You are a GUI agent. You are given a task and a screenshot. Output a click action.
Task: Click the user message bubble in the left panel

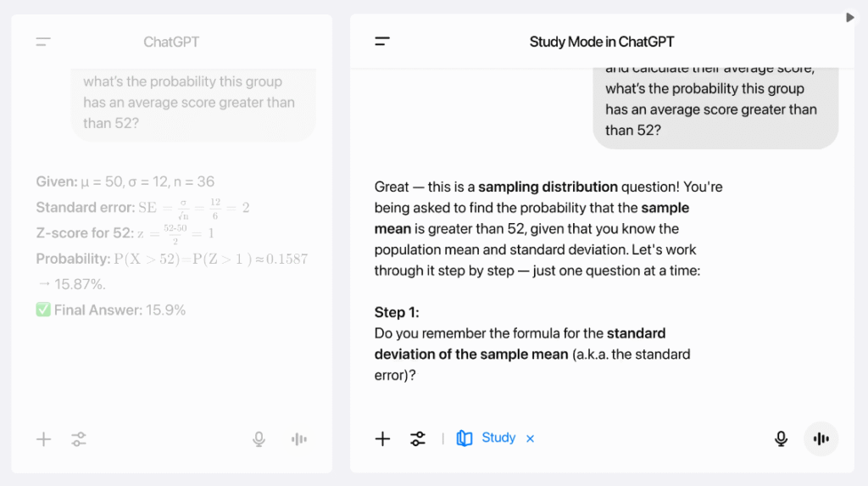tap(193, 102)
